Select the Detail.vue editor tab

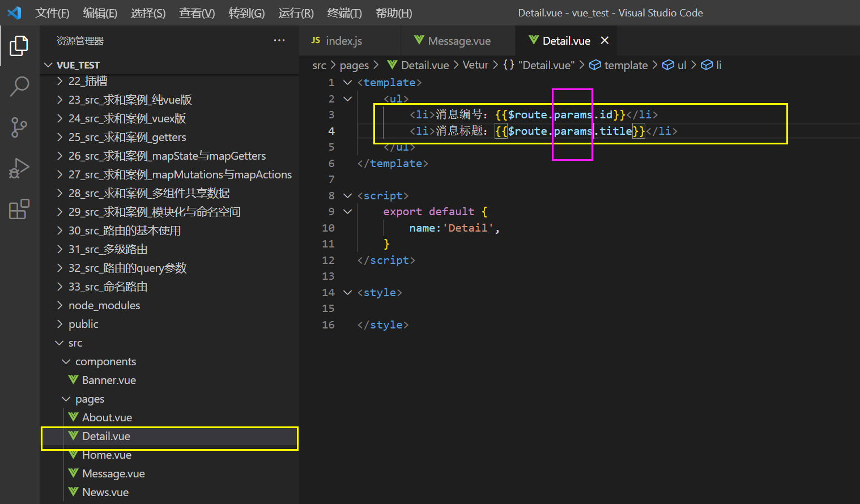click(566, 40)
